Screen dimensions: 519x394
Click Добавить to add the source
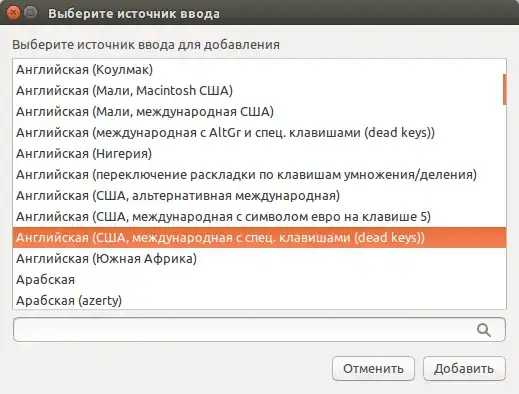[464, 369]
